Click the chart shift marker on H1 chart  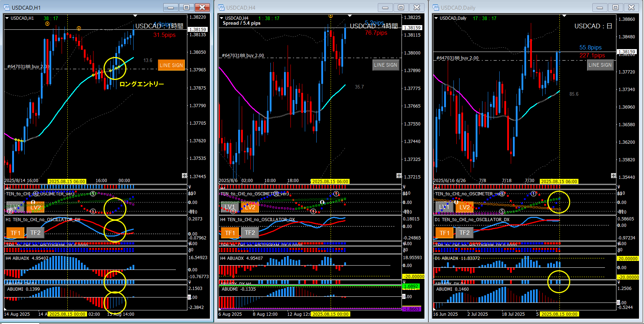(135, 16)
